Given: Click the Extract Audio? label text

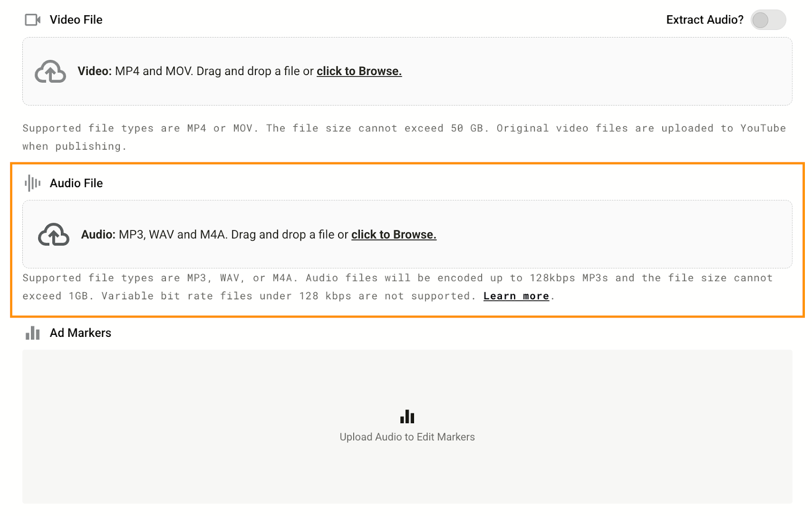Looking at the screenshot, I should pos(704,20).
